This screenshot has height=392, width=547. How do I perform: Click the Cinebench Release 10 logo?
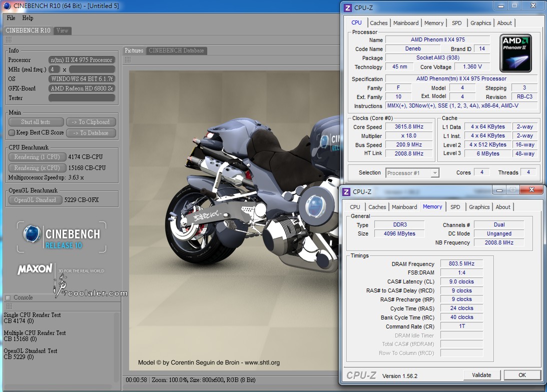click(62, 237)
